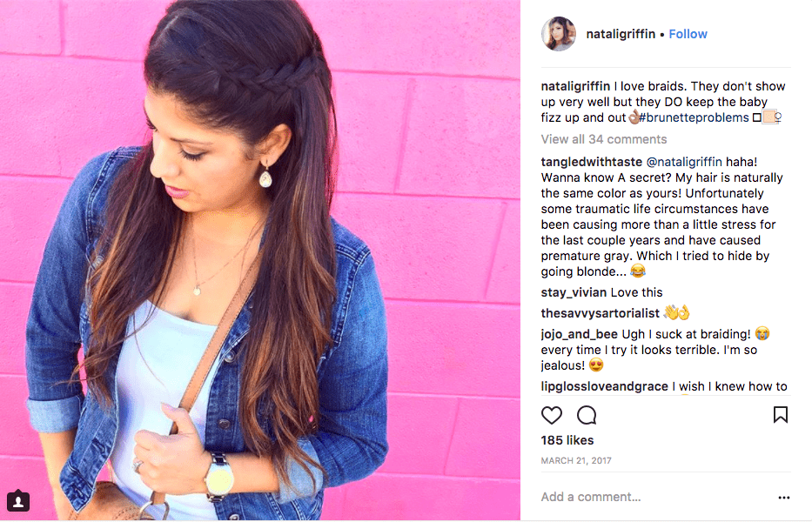View the 185 likes list
Image resolution: width=812 pixels, height=522 pixels.
pyautogui.click(x=567, y=440)
